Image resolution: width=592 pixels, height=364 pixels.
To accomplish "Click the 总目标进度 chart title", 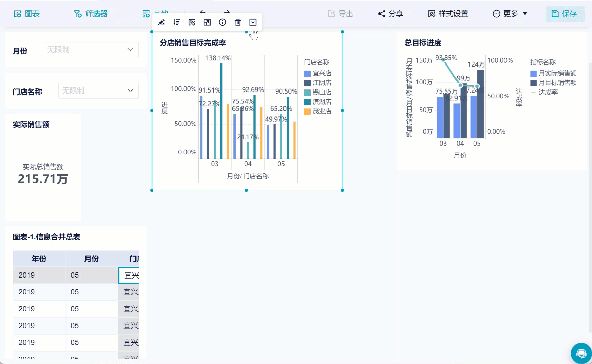I will [423, 43].
